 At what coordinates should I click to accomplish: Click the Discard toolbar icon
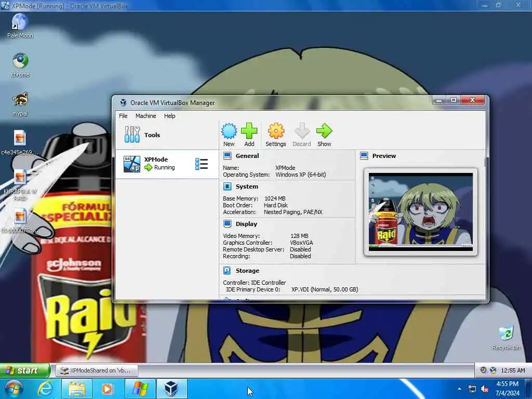click(x=302, y=135)
